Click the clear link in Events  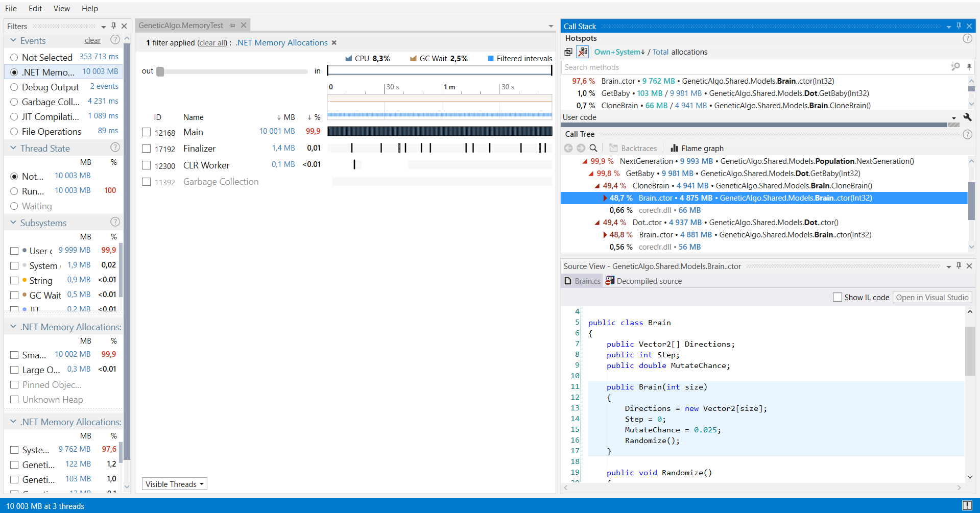pyautogui.click(x=92, y=40)
